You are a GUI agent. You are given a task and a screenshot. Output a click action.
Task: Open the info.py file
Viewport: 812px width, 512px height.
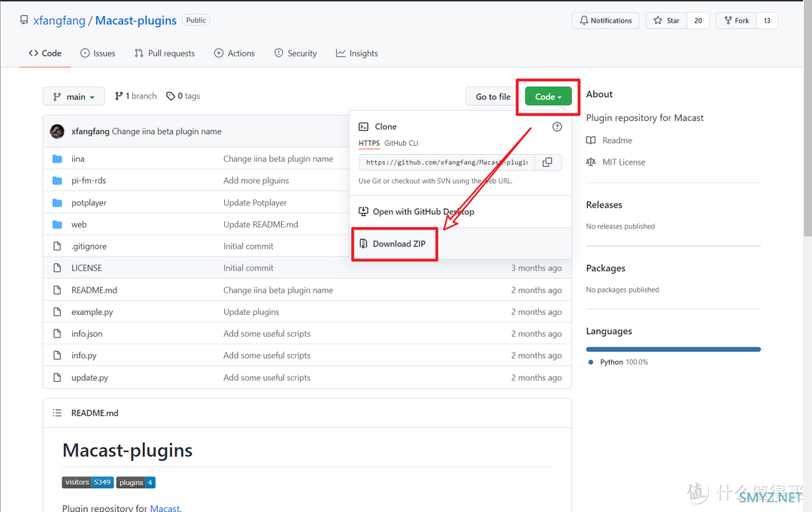83,355
